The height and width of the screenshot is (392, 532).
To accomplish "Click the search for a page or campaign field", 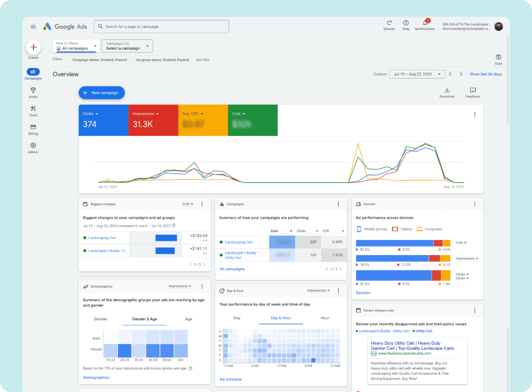I will coord(161,26).
